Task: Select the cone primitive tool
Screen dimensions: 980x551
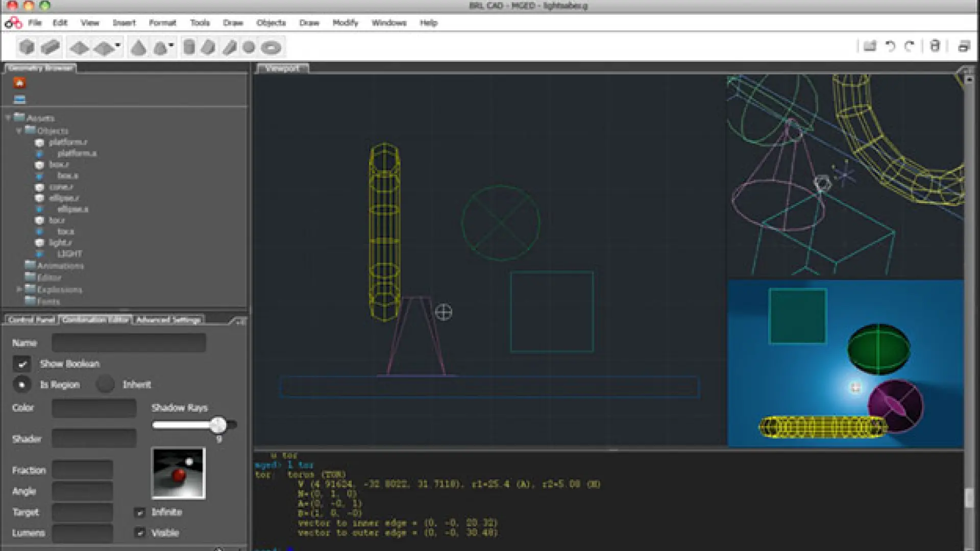Action: pos(138,48)
